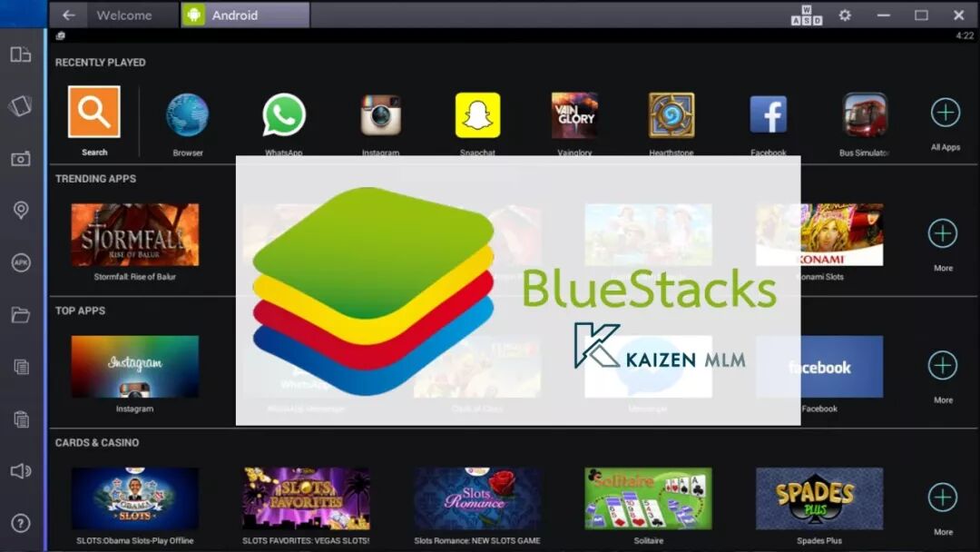Screen dimensions: 980x552
Task: Expand More in Trending Apps row
Action: tap(943, 233)
